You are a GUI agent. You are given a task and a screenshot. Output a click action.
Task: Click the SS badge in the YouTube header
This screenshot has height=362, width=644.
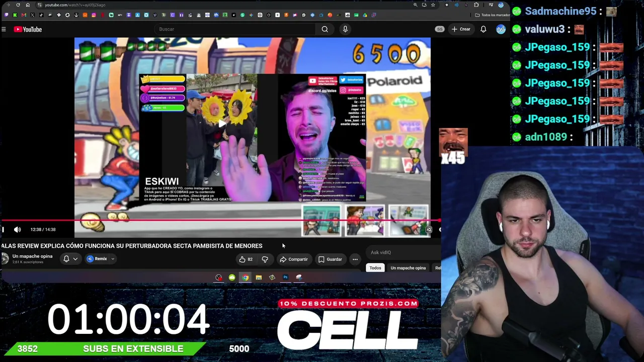(x=440, y=29)
